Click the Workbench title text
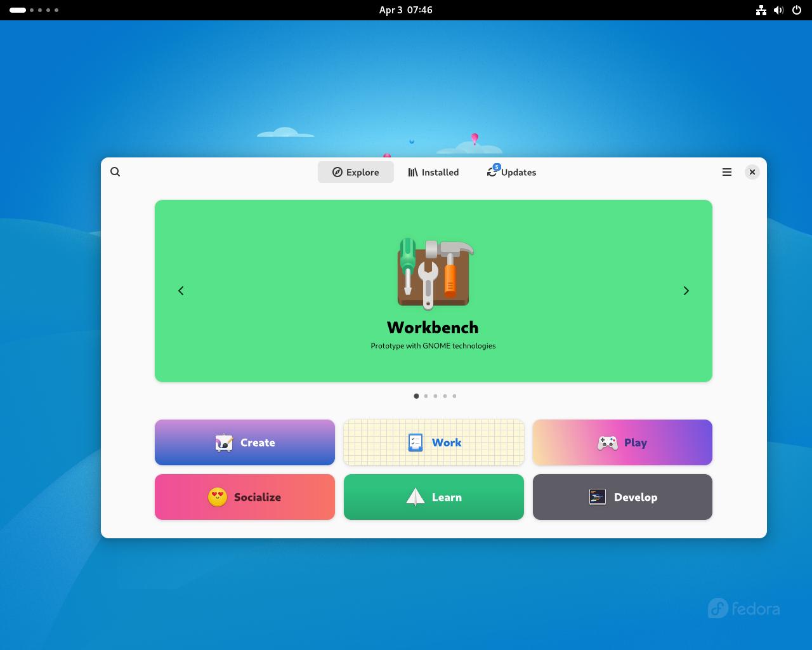This screenshot has width=812, height=650. [x=433, y=328]
